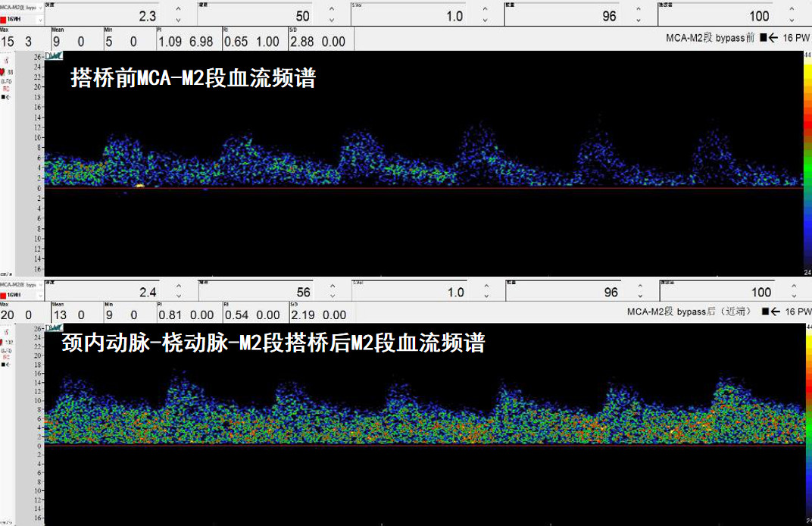This screenshot has height=526, width=812.
Task: Decrease the 2.4 depth value in bottom panel
Action: (179, 296)
